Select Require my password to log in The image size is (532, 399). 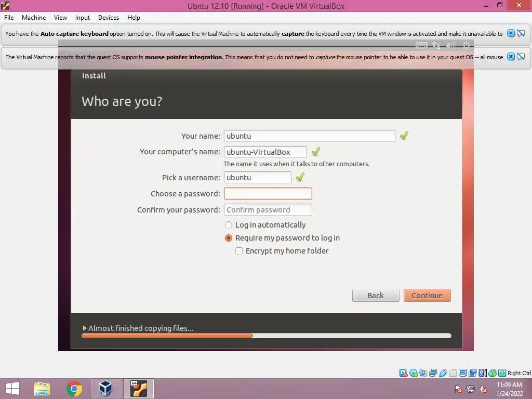point(229,238)
